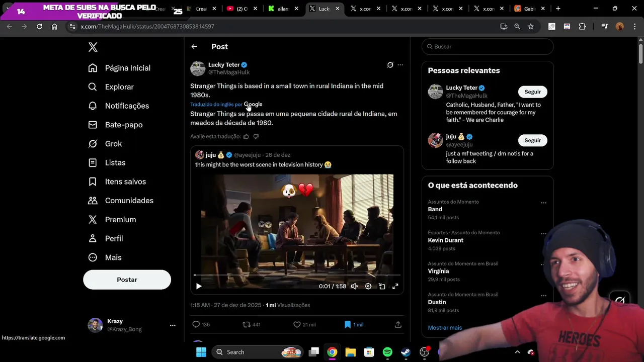Open Krazy account options menu

(173, 325)
